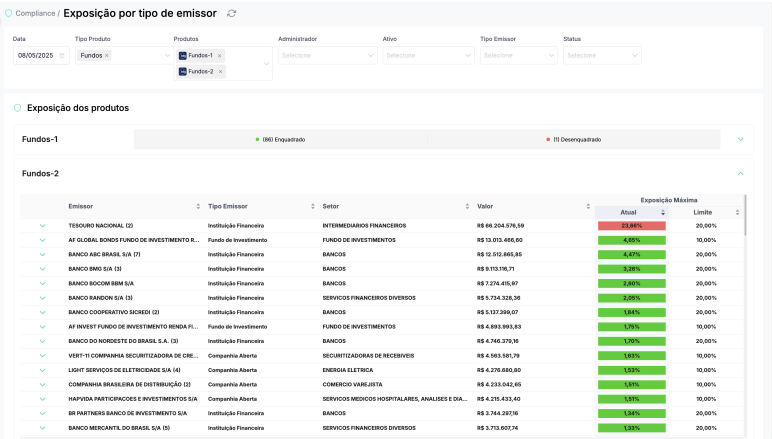Click the INTERMEDIARIOS FINANCEIROS sector cell

[364, 226]
